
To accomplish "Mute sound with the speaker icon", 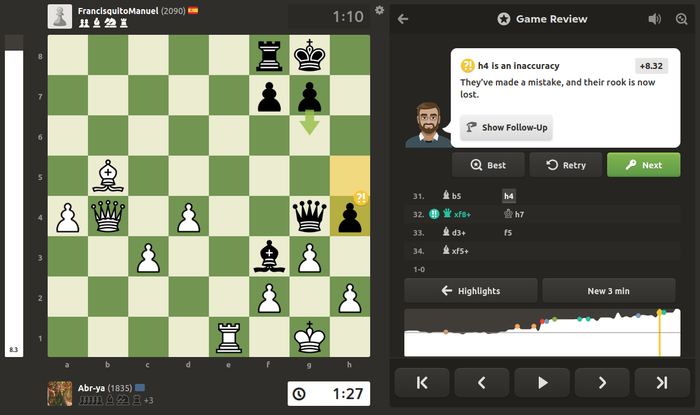I will [655, 18].
